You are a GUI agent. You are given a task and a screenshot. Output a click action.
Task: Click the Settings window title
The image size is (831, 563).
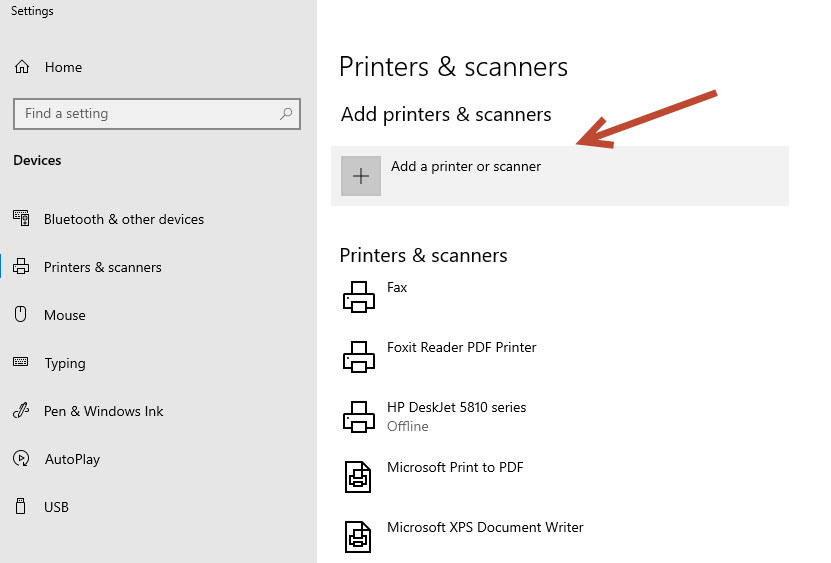(x=32, y=11)
